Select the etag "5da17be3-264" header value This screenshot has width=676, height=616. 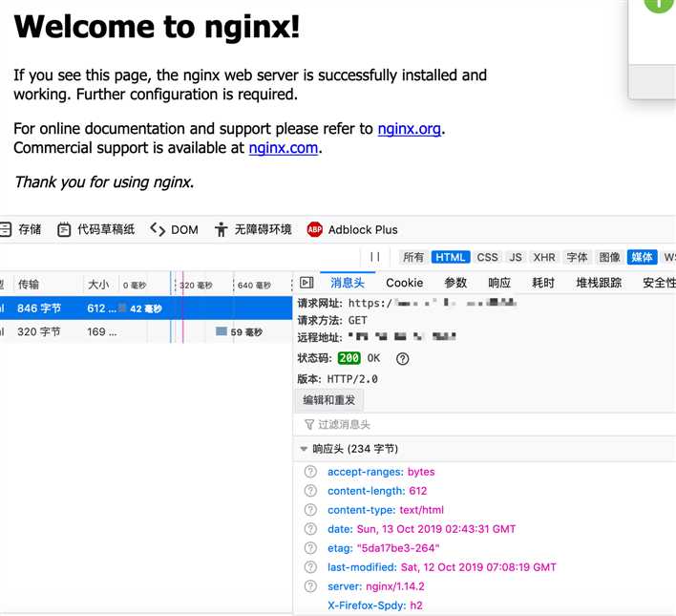[398, 548]
